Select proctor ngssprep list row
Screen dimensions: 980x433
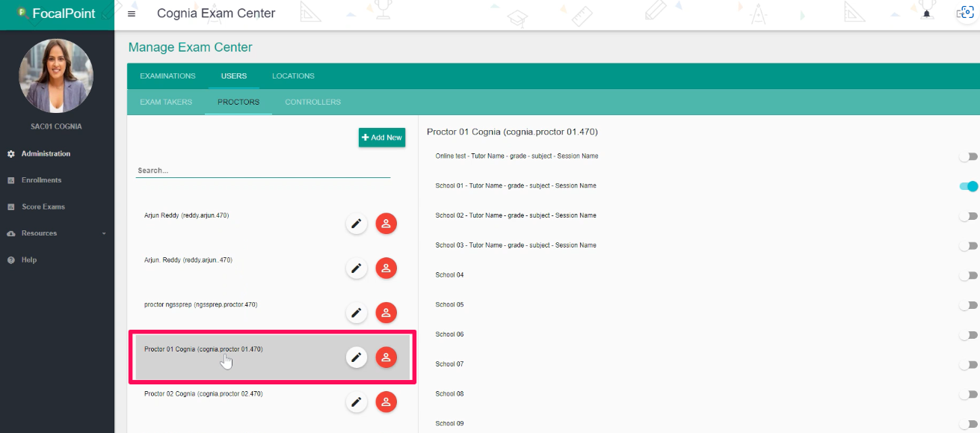[273, 313]
